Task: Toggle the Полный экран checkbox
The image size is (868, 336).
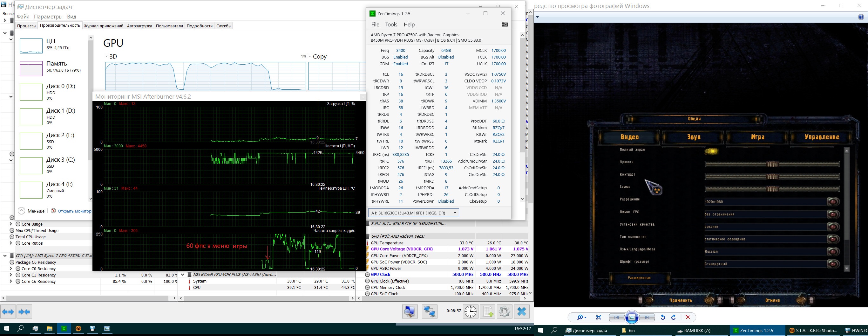Action: coord(711,151)
